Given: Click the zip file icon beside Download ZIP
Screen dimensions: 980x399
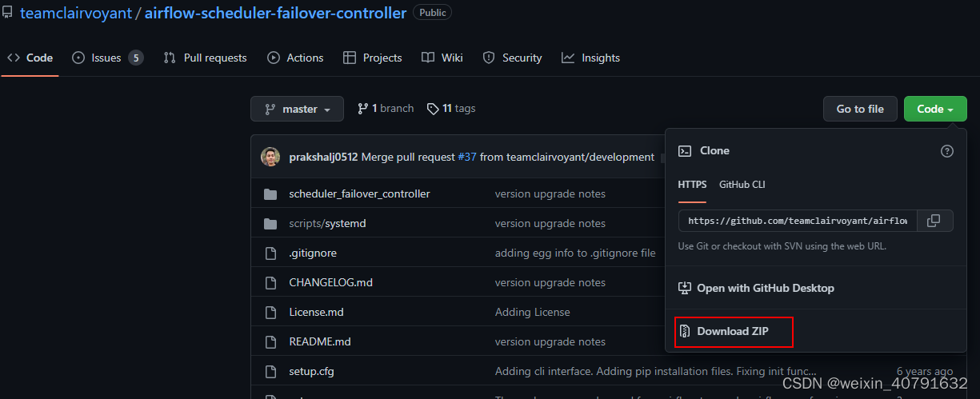Looking at the screenshot, I should [685, 331].
